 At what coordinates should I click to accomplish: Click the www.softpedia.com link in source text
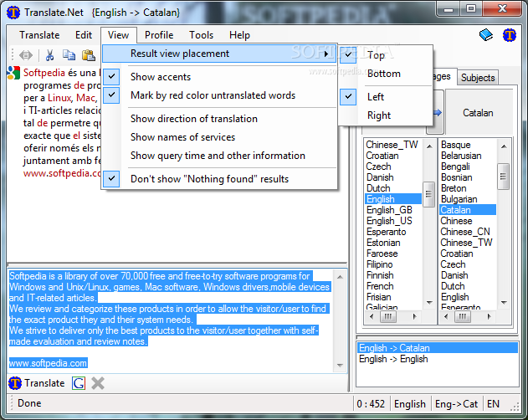(x=49, y=363)
